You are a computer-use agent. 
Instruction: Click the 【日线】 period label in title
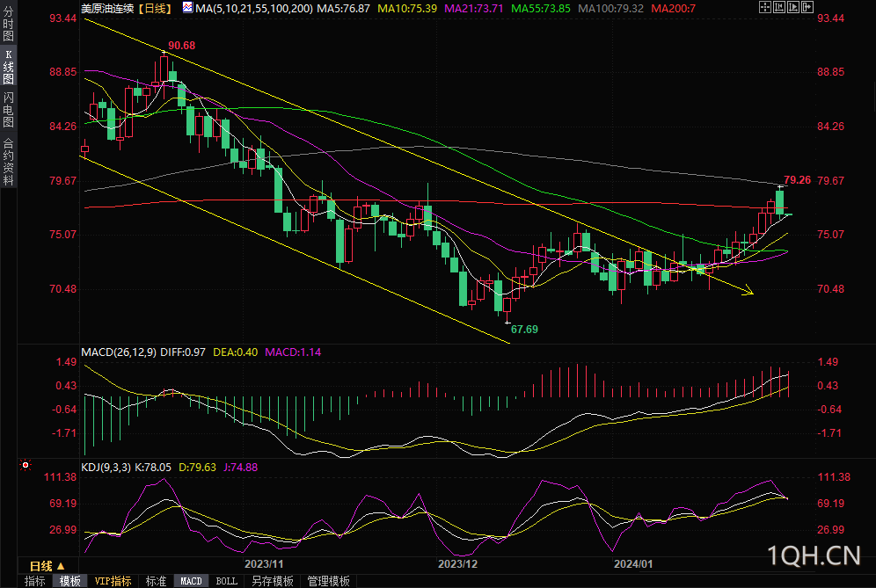(156, 9)
